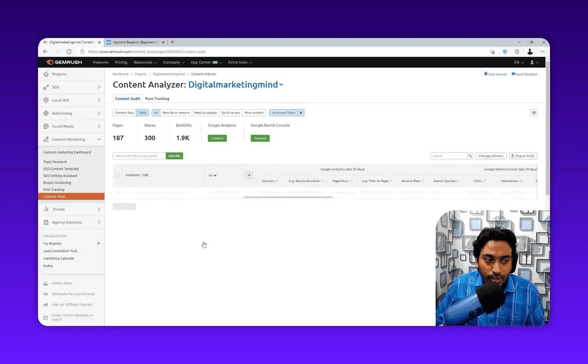Click the article URL input field
Viewport: 588px width, 364px height.
pos(139,156)
